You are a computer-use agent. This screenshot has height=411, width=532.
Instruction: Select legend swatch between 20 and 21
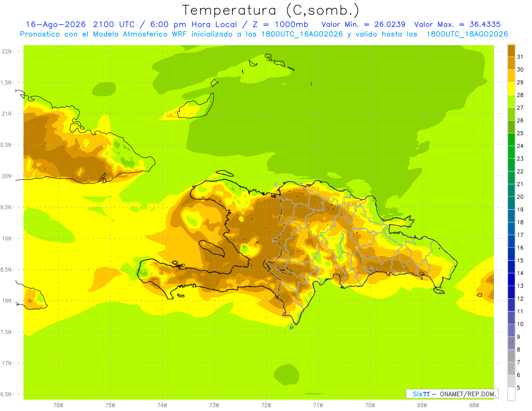point(511,190)
